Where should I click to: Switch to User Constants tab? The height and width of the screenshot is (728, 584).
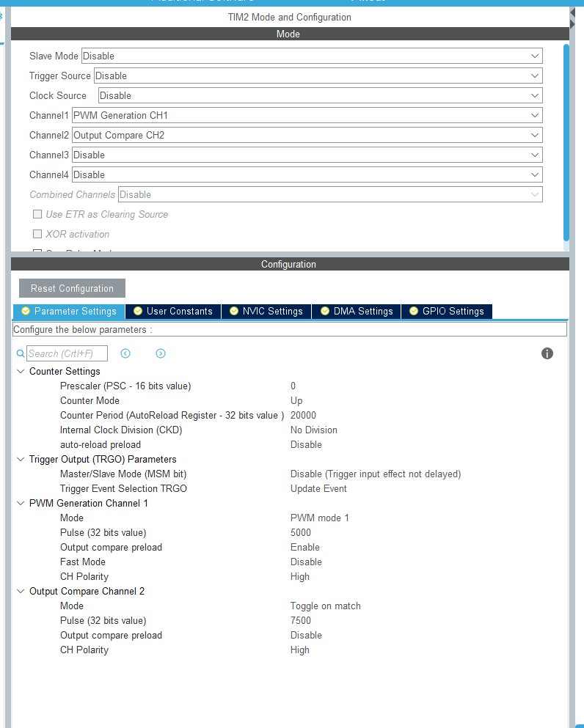click(x=173, y=311)
